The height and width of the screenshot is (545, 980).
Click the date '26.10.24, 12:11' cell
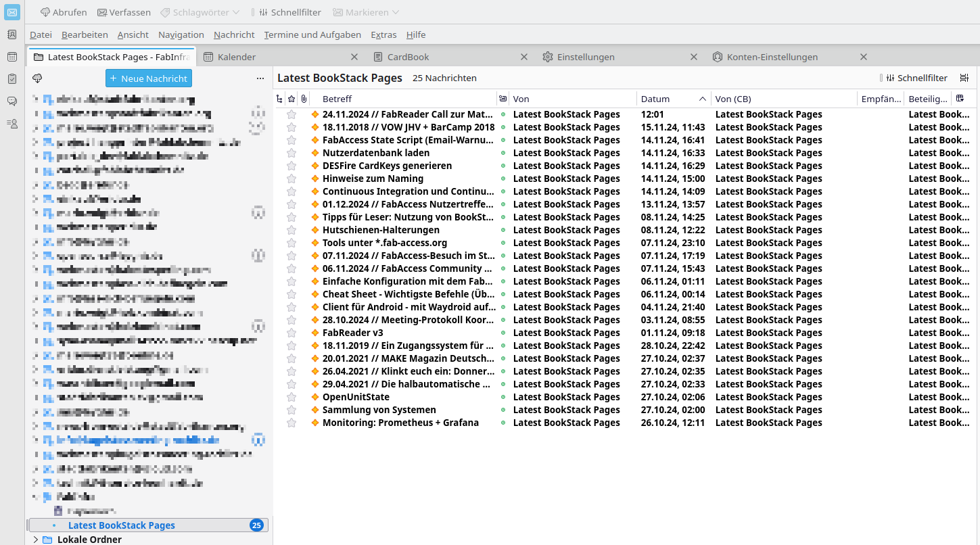point(673,423)
